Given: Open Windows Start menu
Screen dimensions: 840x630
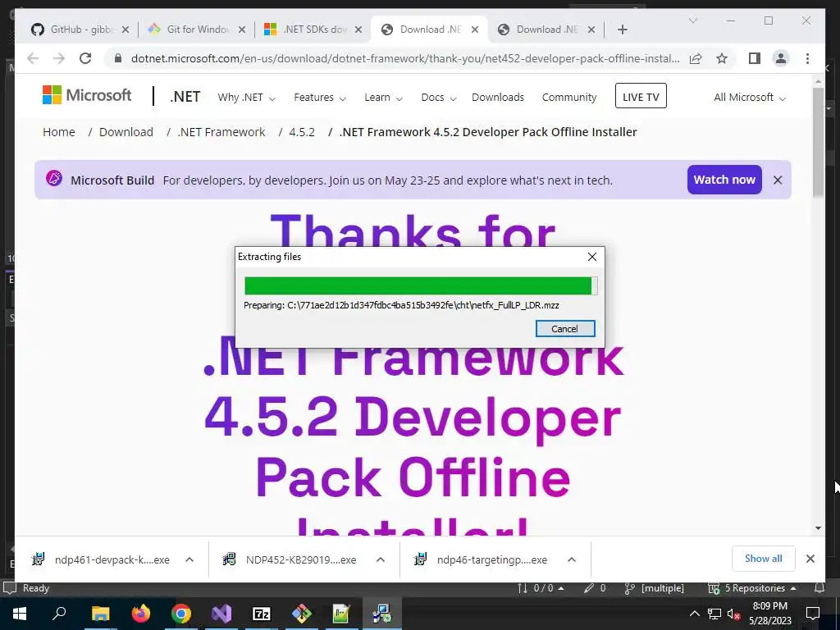Looking at the screenshot, I should click(x=20, y=614).
